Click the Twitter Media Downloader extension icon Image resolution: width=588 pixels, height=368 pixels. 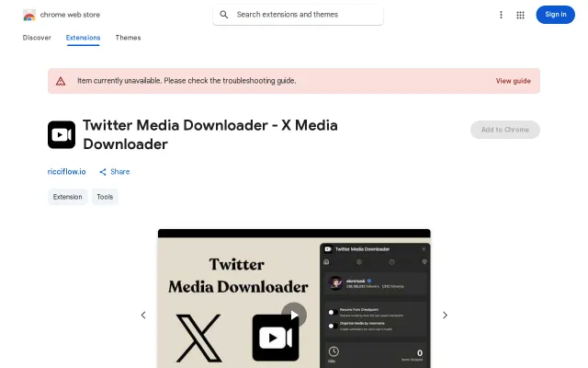tap(62, 135)
